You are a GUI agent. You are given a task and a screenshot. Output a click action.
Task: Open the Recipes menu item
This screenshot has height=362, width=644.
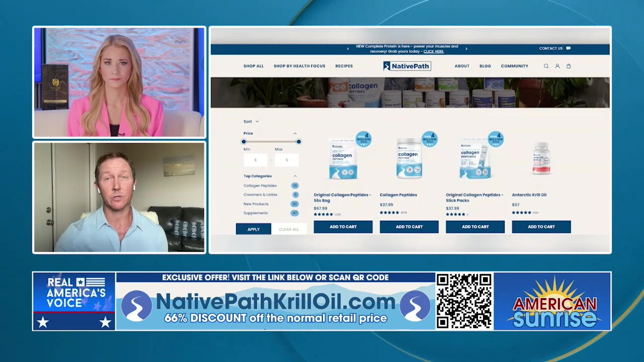click(x=344, y=66)
